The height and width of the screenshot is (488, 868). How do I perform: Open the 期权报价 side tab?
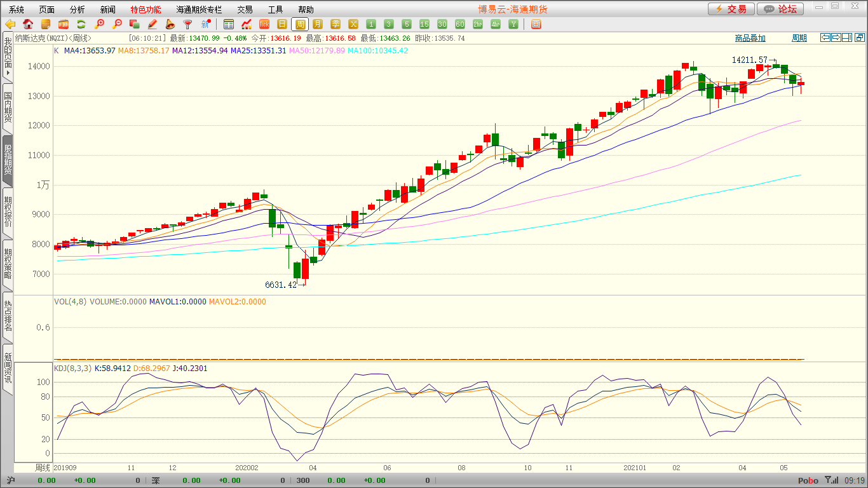(8, 212)
